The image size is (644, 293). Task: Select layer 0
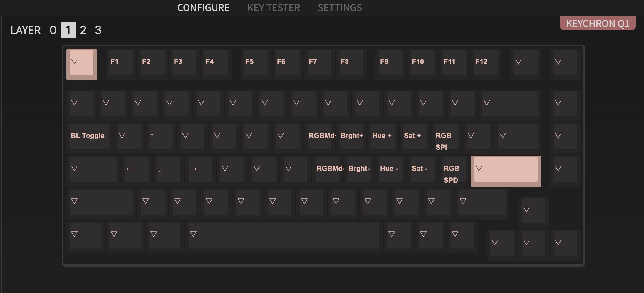tap(53, 30)
